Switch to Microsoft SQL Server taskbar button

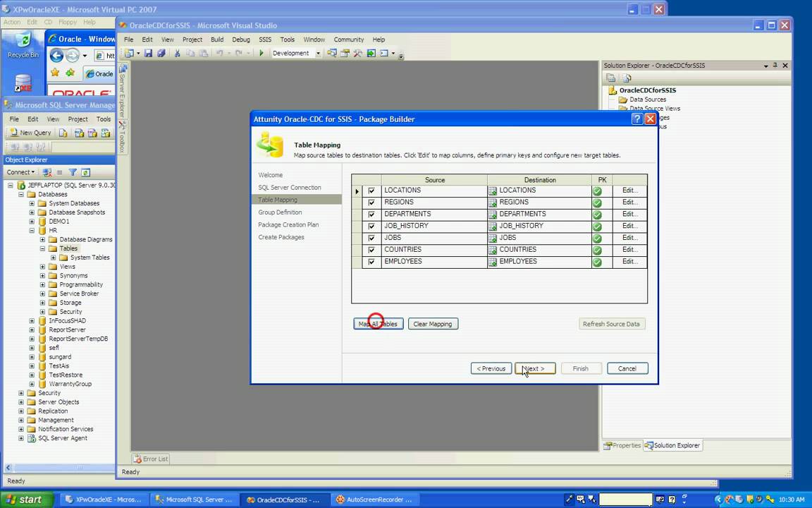[195, 500]
